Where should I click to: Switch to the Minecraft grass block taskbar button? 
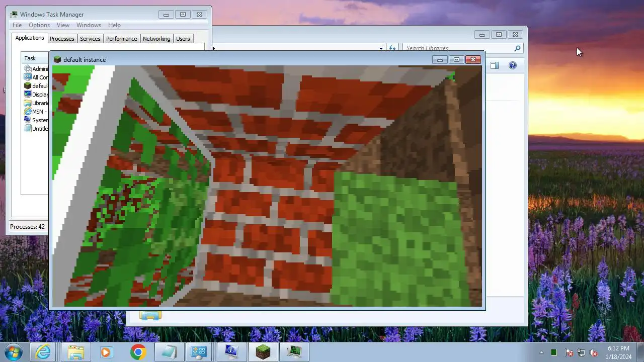pyautogui.click(x=263, y=352)
